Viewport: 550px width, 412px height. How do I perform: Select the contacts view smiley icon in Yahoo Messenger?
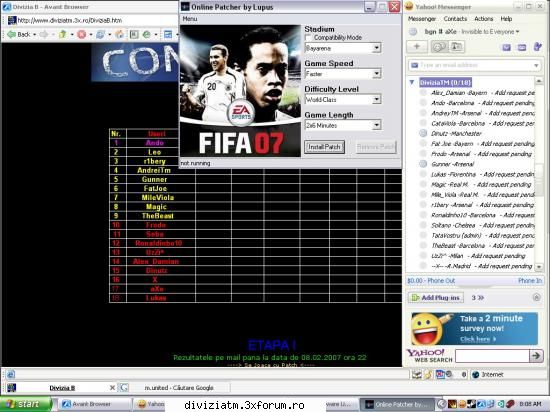point(439,46)
